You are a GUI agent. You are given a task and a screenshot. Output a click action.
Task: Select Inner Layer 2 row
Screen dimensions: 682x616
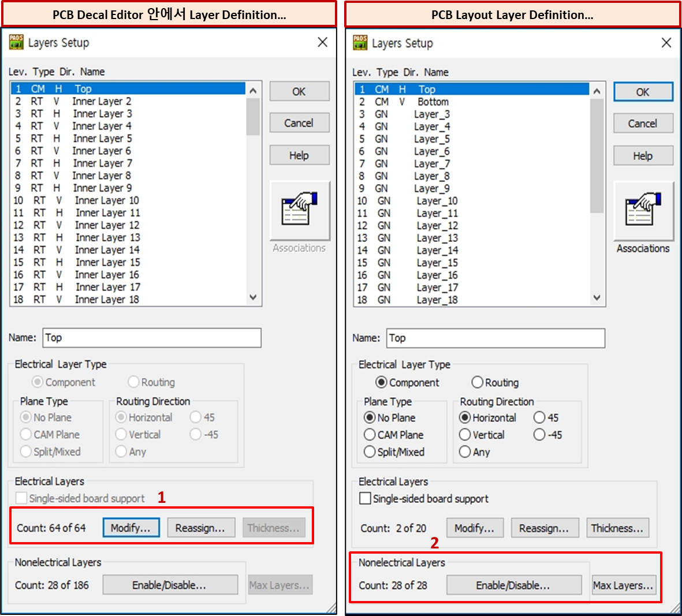(x=128, y=101)
